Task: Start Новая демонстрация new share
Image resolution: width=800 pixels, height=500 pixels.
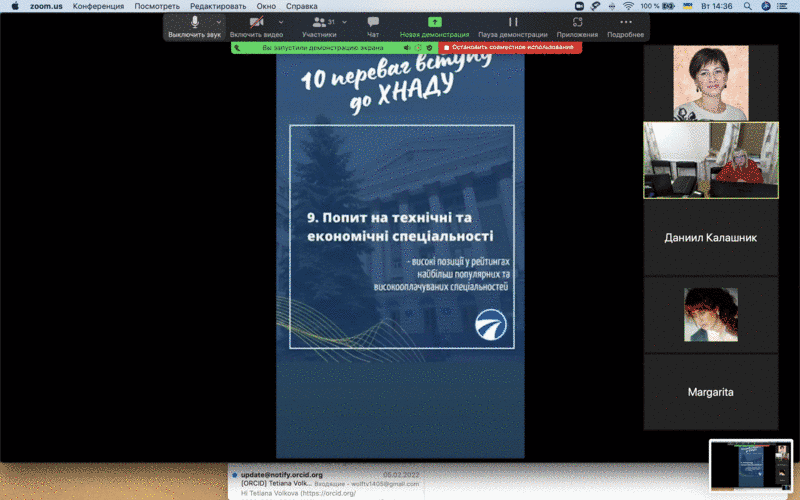Action: (x=434, y=27)
